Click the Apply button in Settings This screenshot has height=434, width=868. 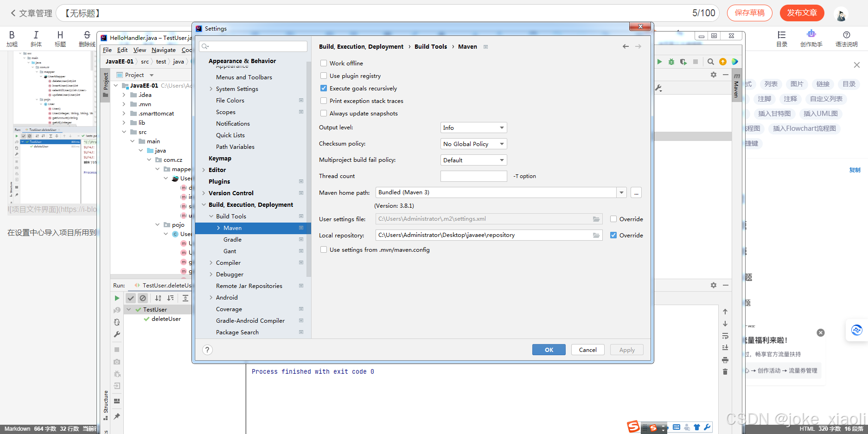[x=627, y=350]
